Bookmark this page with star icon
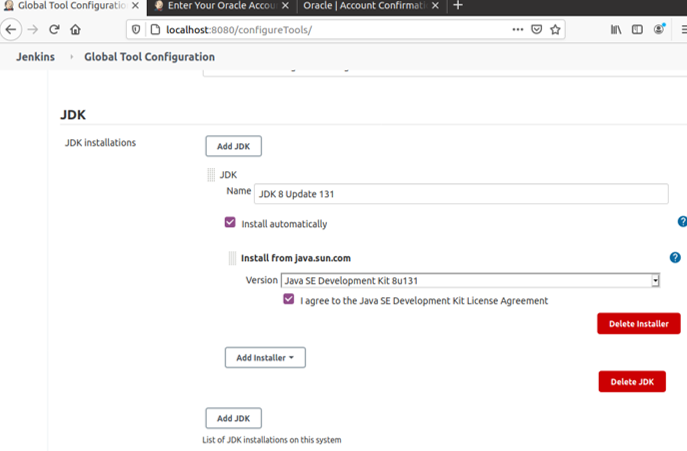The height and width of the screenshot is (451, 687). pos(555,30)
